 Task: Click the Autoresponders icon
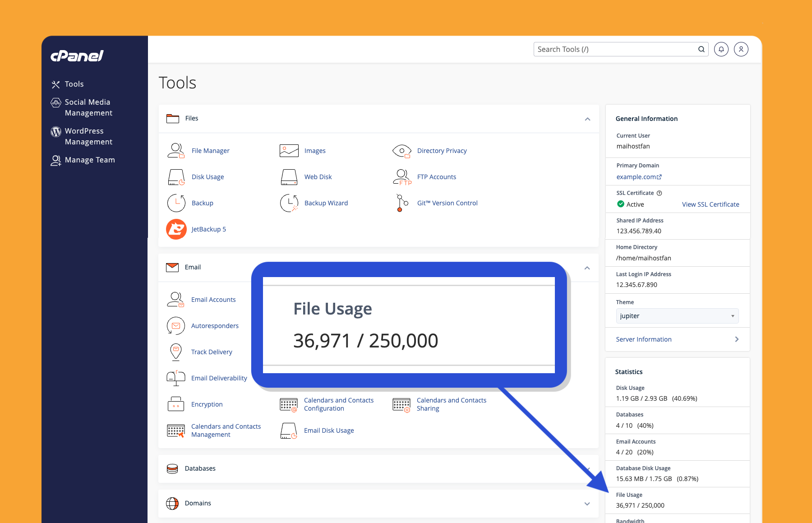(x=176, y=326)
